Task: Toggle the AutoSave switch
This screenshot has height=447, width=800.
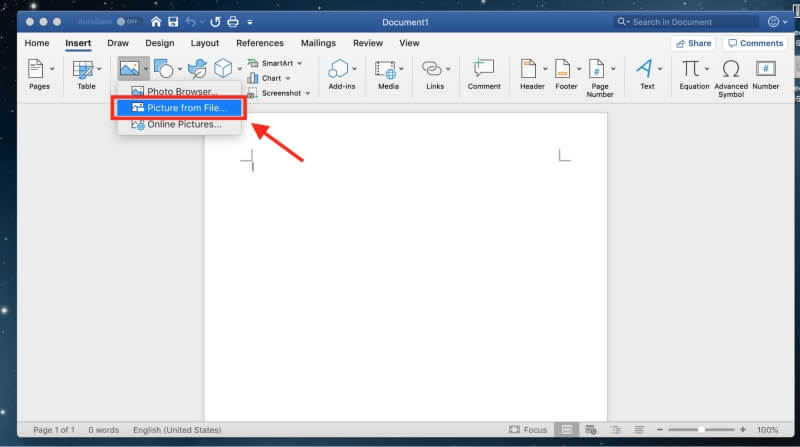Action: click(127, 21)
